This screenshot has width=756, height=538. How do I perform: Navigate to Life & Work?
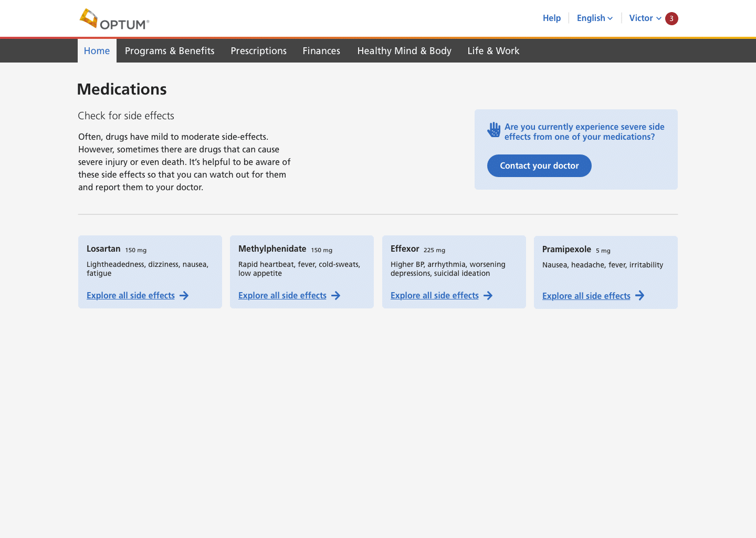493,51
